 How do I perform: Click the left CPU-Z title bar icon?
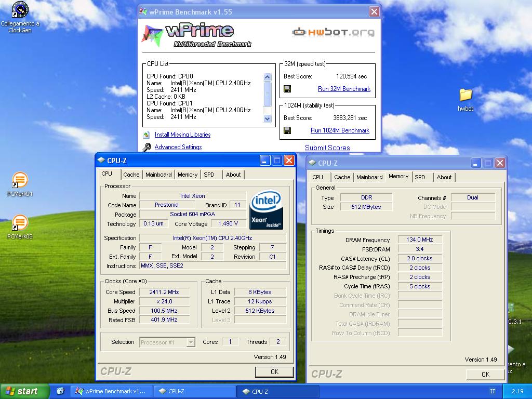[x=101, y=160]
